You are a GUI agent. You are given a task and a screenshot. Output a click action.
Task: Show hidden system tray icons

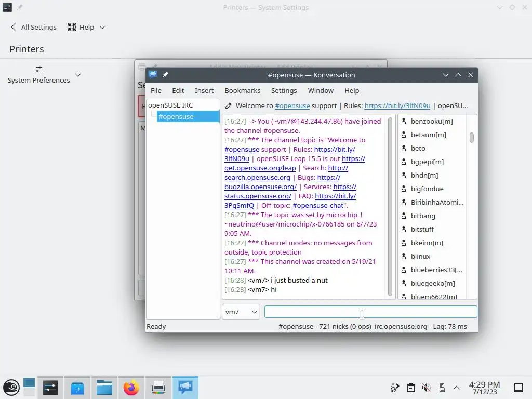pyautogui.click(x=457, y=388)
